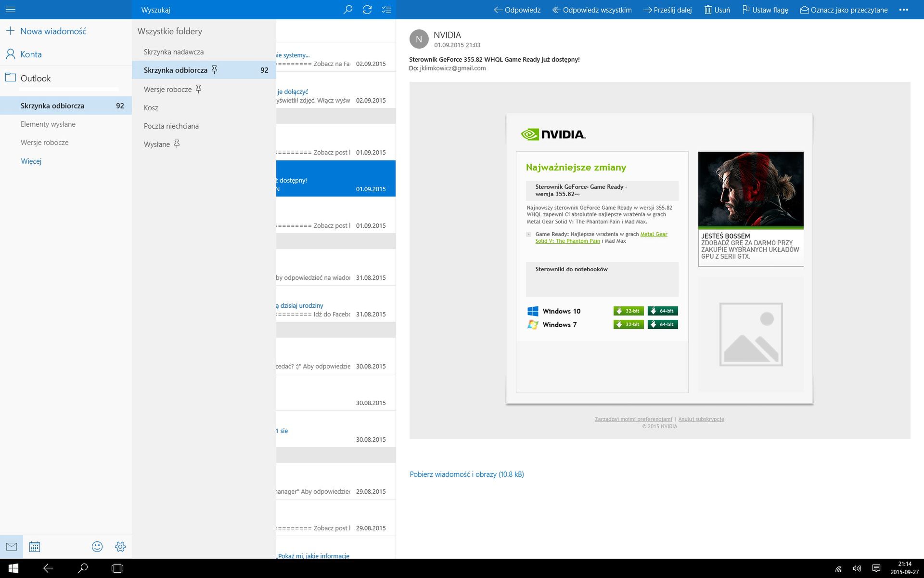
Task: Select the Outlook account folder
Action: tap(28, 78)
